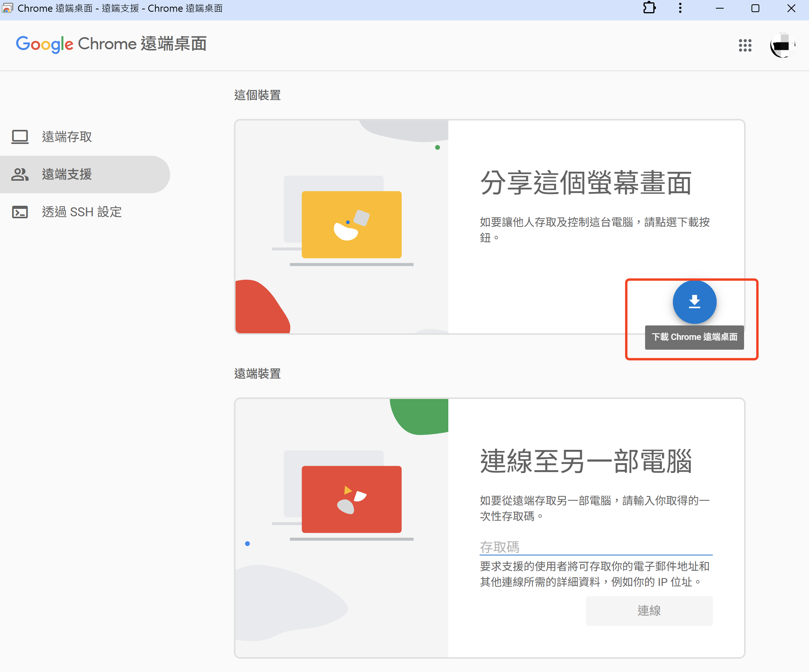This screenshot has width=809, height=672.
Task: Open 透過 SSH 設定 in the sidebar
Action: 85,212
